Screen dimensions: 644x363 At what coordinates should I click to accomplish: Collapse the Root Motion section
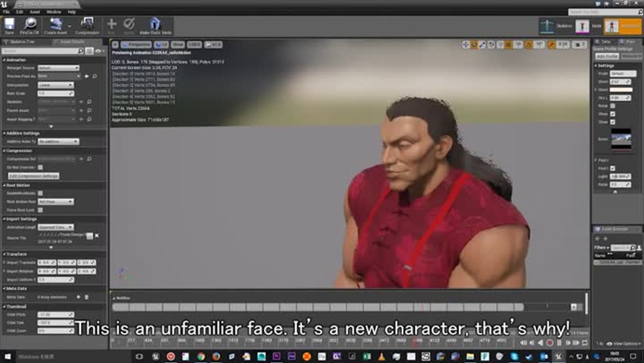(5, 185)
